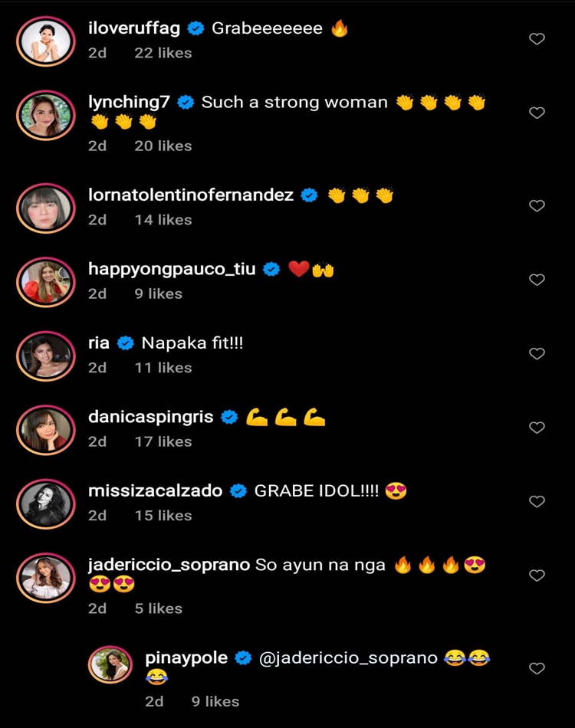Open iloveruffag's profile picture
Image resolution: width=575 pixels, height=728 pixels.
click(46, 40)
